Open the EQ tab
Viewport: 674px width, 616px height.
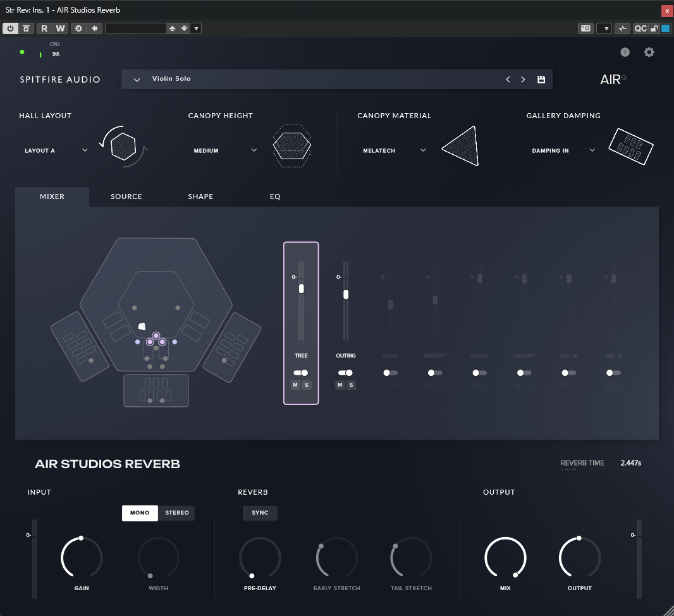275,196
